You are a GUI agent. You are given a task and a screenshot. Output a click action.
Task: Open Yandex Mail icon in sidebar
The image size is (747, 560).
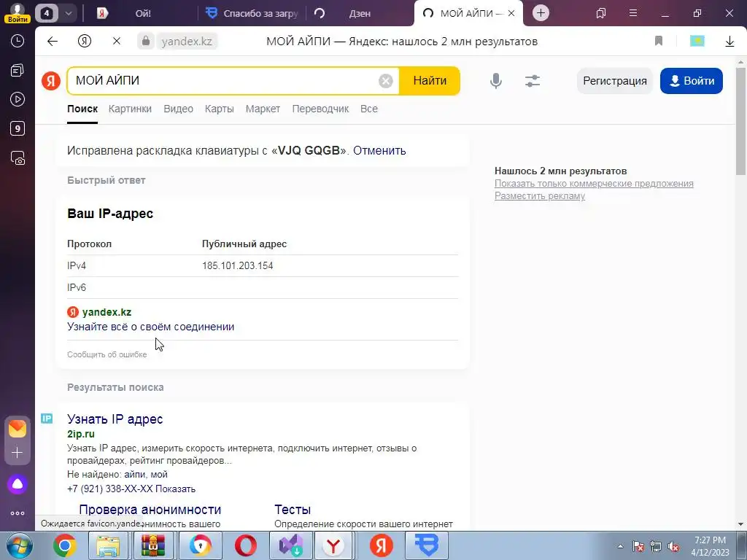tap(18, 429)
